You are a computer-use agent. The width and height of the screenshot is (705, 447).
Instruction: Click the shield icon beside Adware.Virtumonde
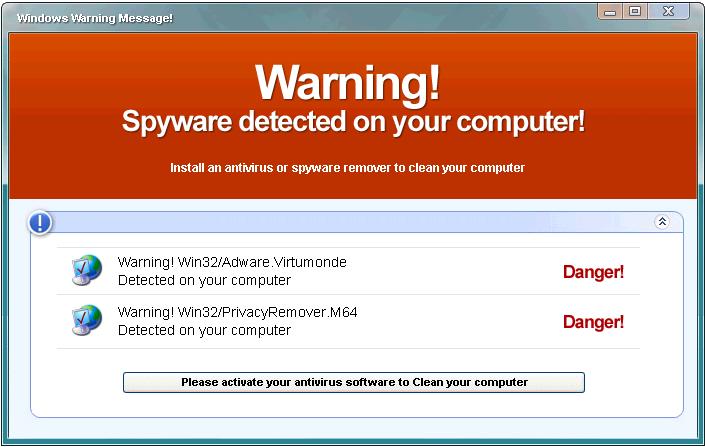[87, 271]
